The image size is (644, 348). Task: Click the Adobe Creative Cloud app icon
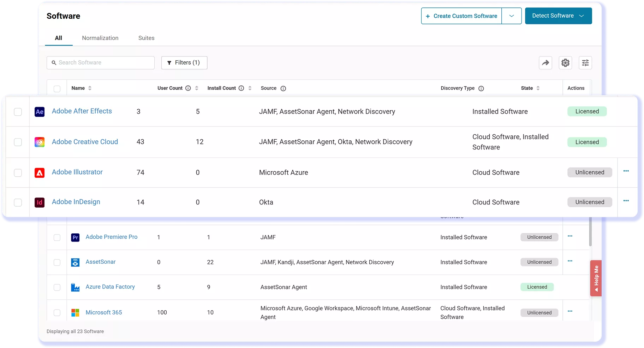pos(40,142)
